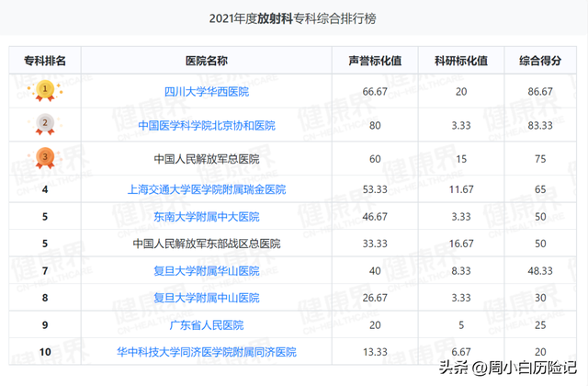Click the 11.67 research value cell
This screenshot has height=386, width=588.
461,189
